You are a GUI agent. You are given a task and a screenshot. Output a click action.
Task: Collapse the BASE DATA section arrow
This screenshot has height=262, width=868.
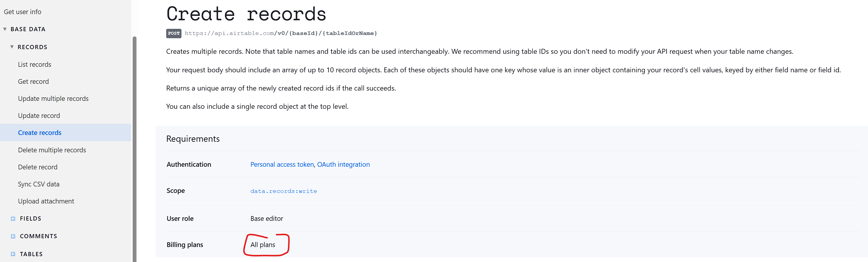click(x=5, y=29)
